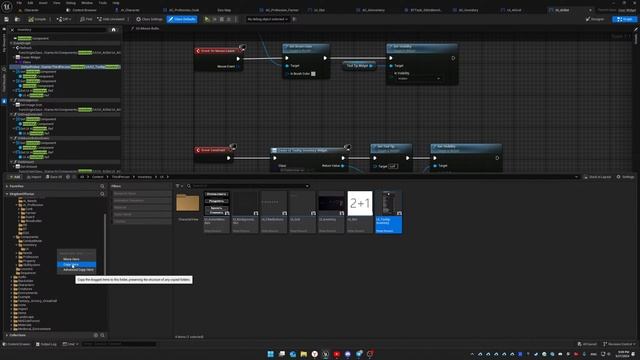
Task: Select the 2+1 thumbnail asset
Action: (x=360, y=203)
